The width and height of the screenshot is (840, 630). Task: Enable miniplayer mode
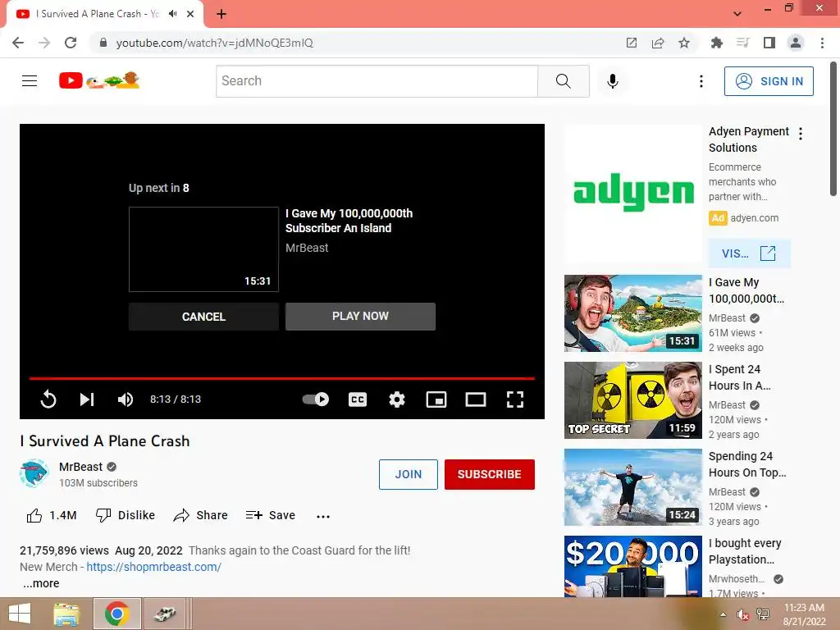(436, 399)
